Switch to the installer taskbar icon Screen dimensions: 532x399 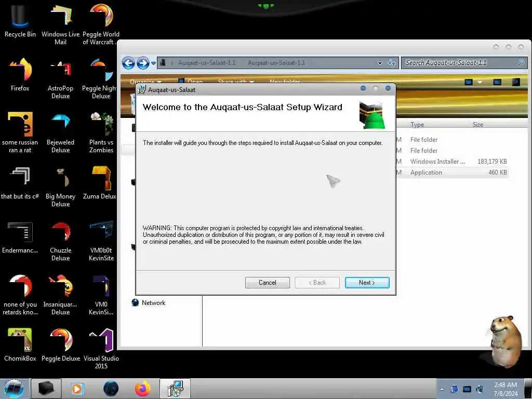tap(175, 389)
